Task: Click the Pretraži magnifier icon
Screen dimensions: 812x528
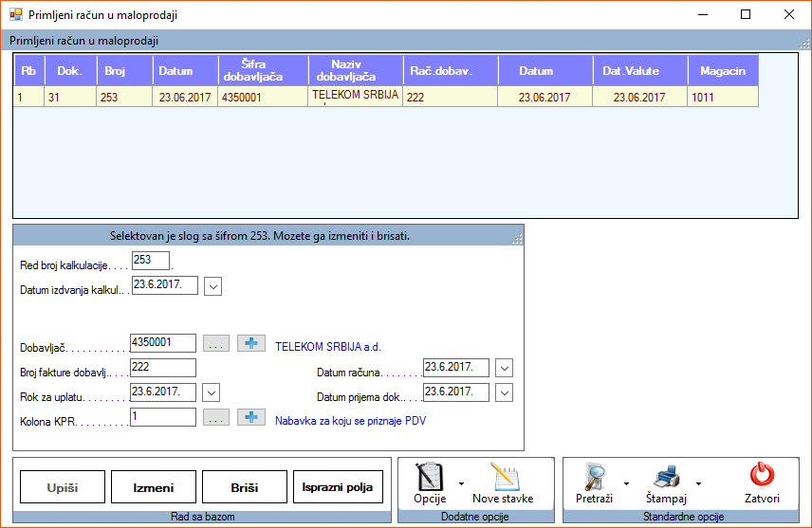Action: (595, 476)
